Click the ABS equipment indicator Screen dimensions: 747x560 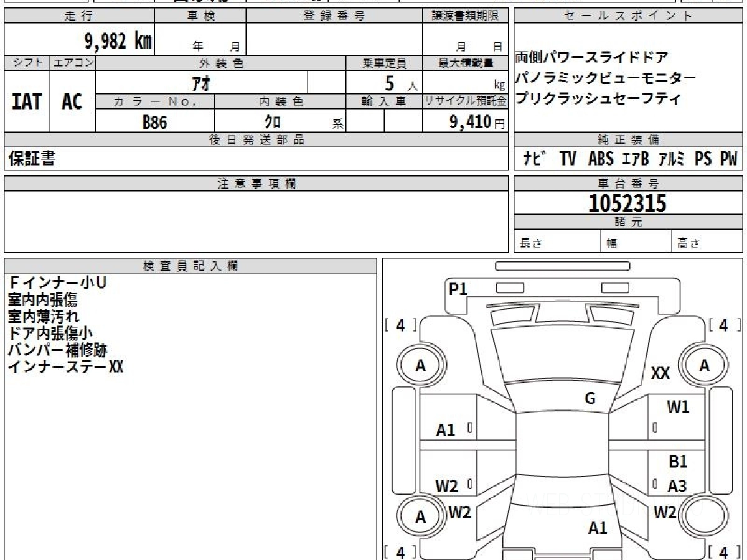600,159
